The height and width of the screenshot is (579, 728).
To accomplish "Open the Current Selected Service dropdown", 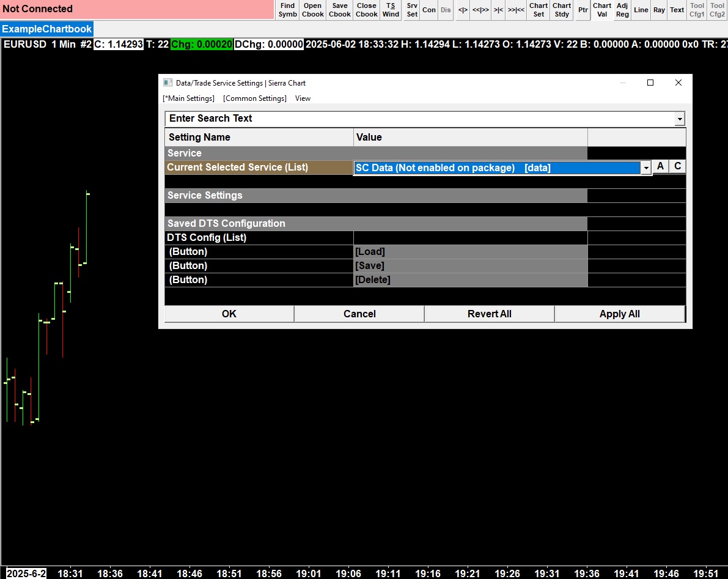I will 646,168.
